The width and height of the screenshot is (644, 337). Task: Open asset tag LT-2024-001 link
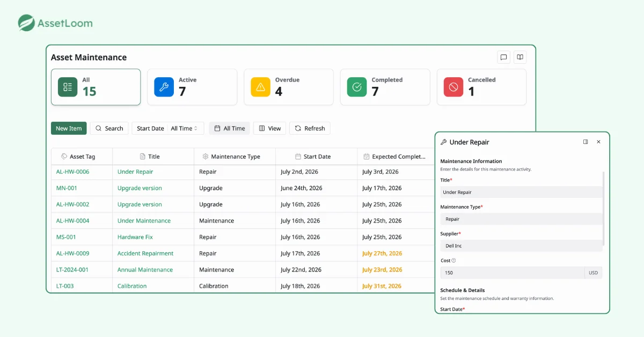[x=72, y=270]
